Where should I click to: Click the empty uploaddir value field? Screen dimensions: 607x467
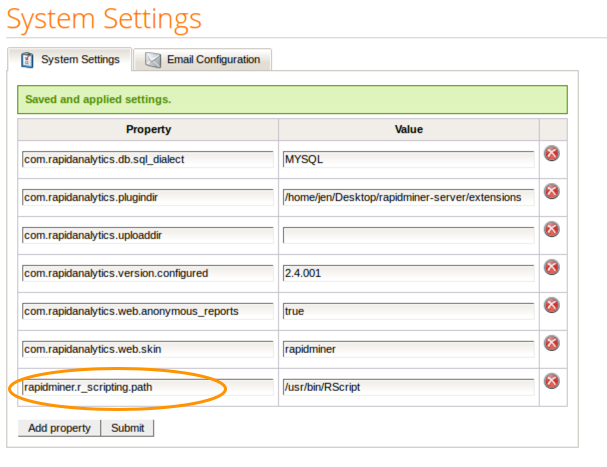[x=408, y=235]
